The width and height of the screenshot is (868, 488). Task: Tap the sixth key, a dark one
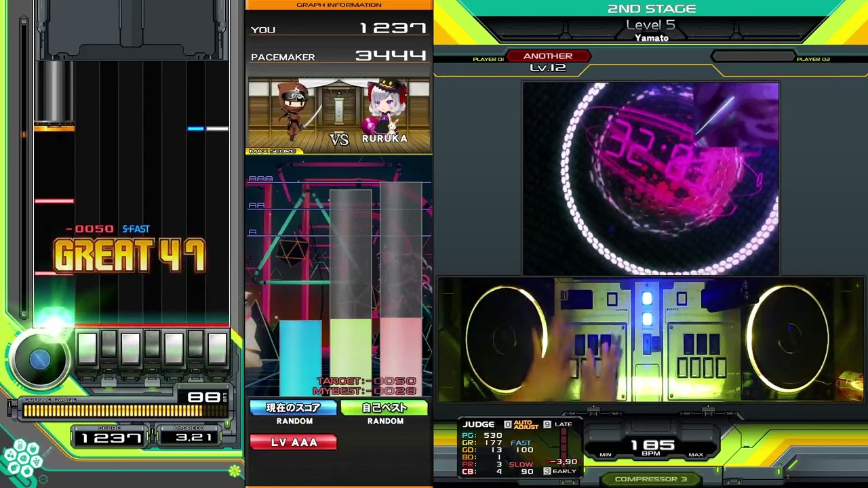(195, 346)
